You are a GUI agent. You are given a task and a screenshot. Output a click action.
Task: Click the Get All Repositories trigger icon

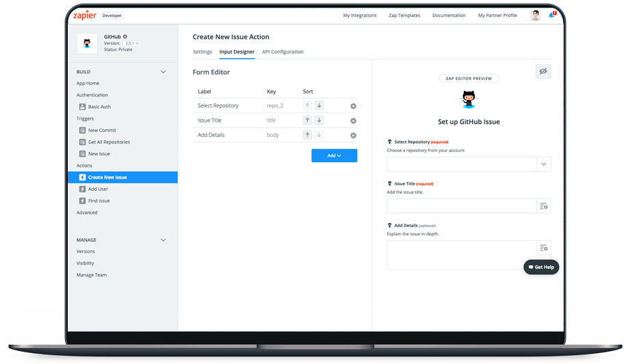point(83,142)
